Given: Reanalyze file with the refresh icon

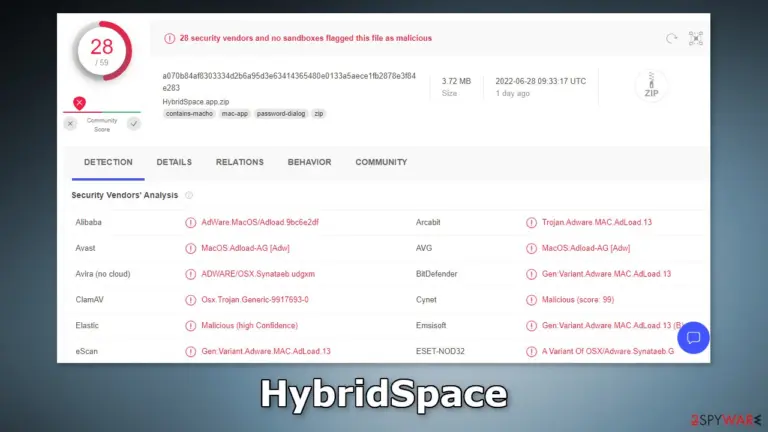Looking at the screenshot, I should pyautogui.click(x=672, y=38).
